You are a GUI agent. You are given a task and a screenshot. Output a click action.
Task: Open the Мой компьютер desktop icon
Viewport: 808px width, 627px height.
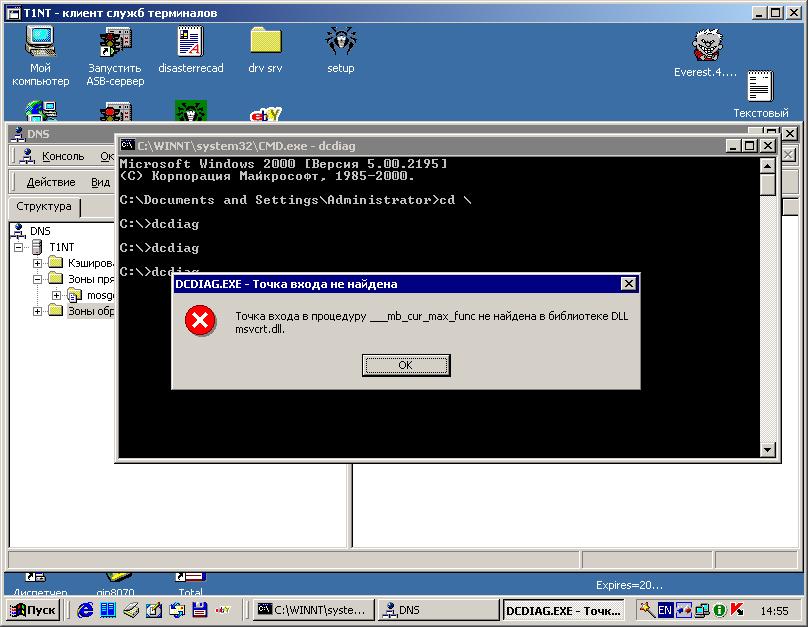click(40, 56)
